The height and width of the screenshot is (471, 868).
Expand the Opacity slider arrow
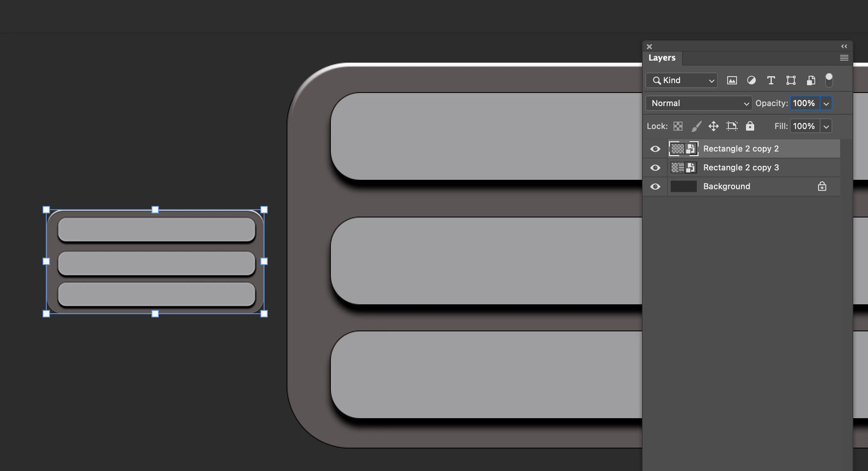[x=826, y=104]
